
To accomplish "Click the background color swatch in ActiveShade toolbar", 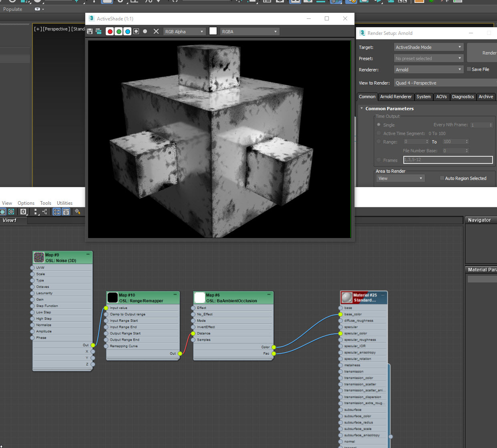I will [x=213, y=31].
